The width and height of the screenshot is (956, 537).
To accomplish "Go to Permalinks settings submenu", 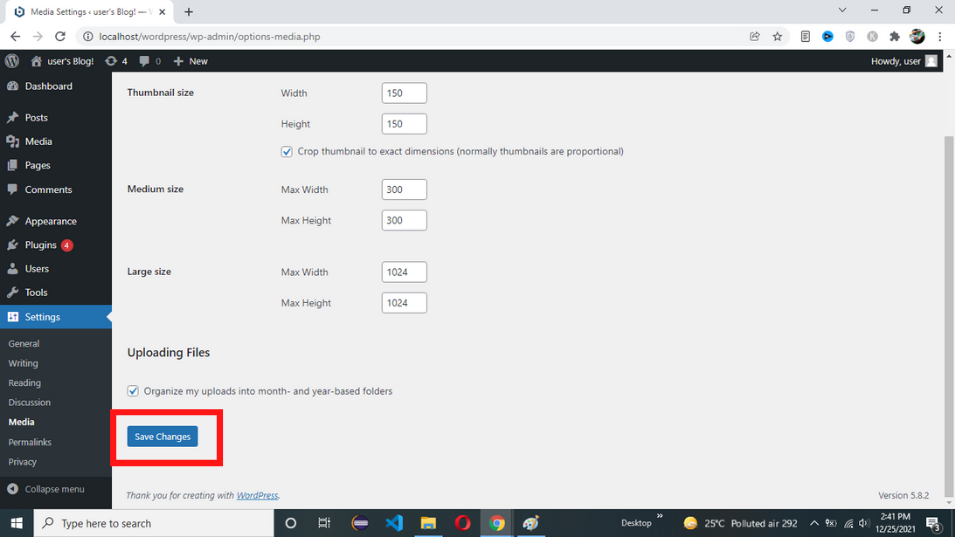I will [x=30, y=442].
